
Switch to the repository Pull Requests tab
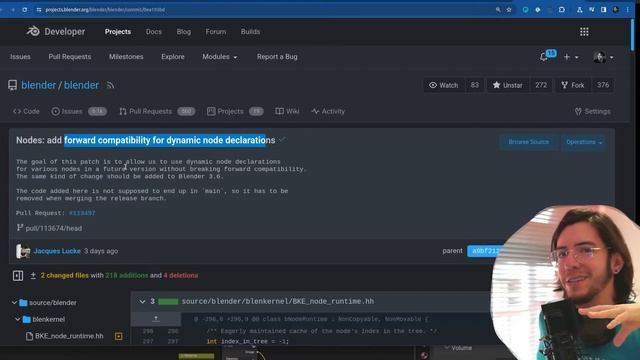(157, 111)
